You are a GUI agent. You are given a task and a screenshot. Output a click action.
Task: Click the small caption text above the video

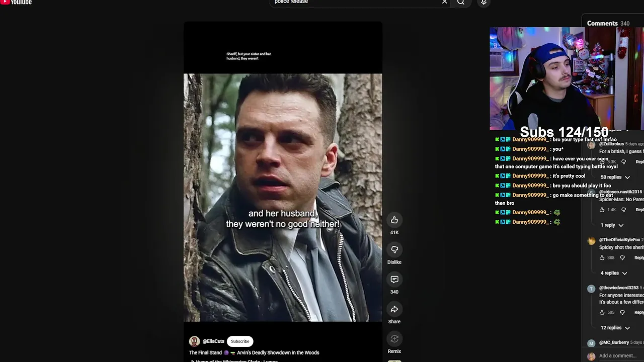point(249,56)
